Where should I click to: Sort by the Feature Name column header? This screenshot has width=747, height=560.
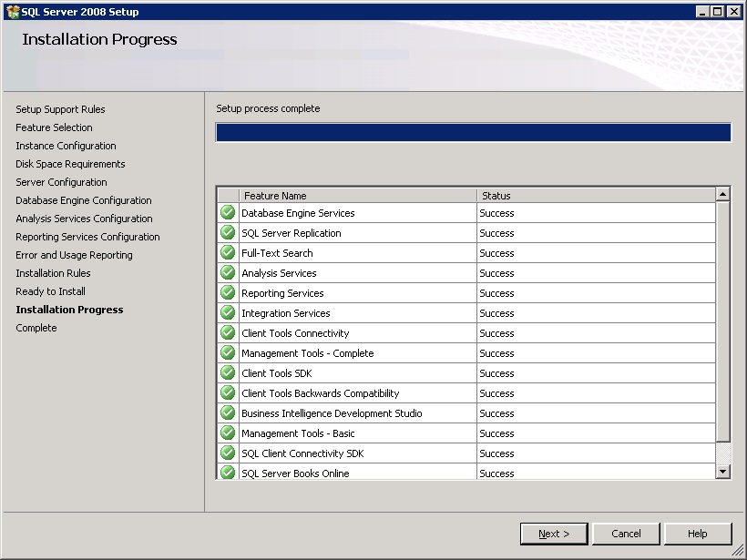pyautogui.click(x=358, y=195)
